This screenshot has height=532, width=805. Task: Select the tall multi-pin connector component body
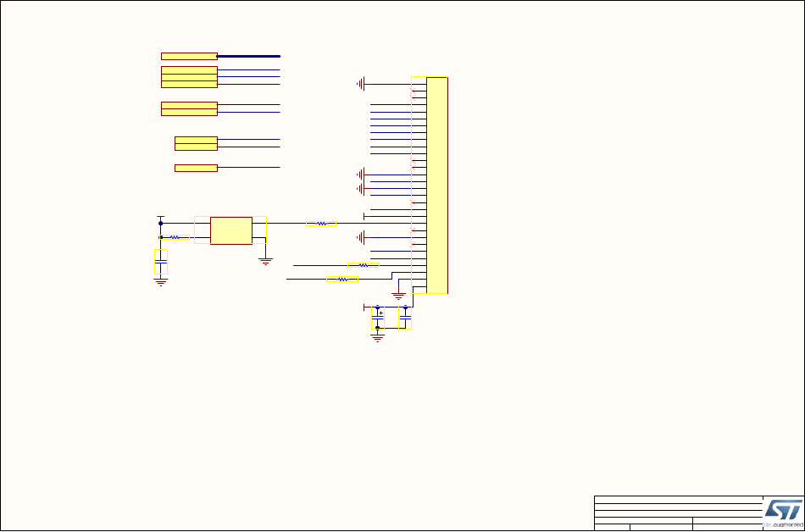pyautogui.click(x=437, y=186)
